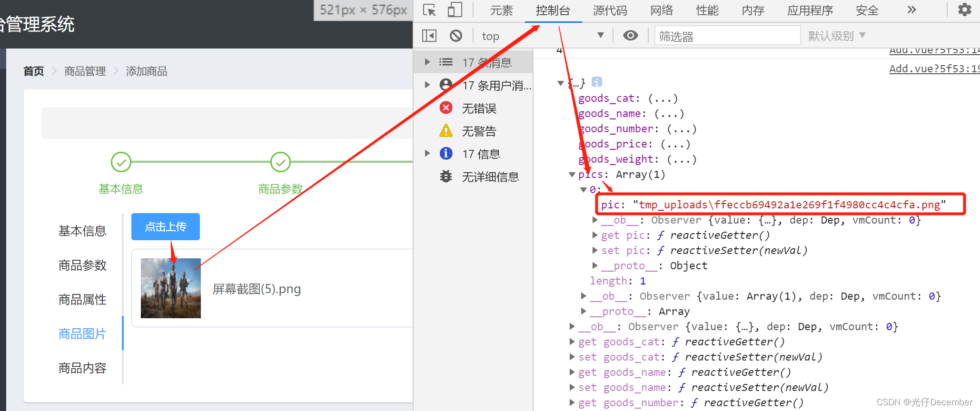980x411 pixels.
Task: Select the yellow no-warnings filter icon
Action: 446,131
